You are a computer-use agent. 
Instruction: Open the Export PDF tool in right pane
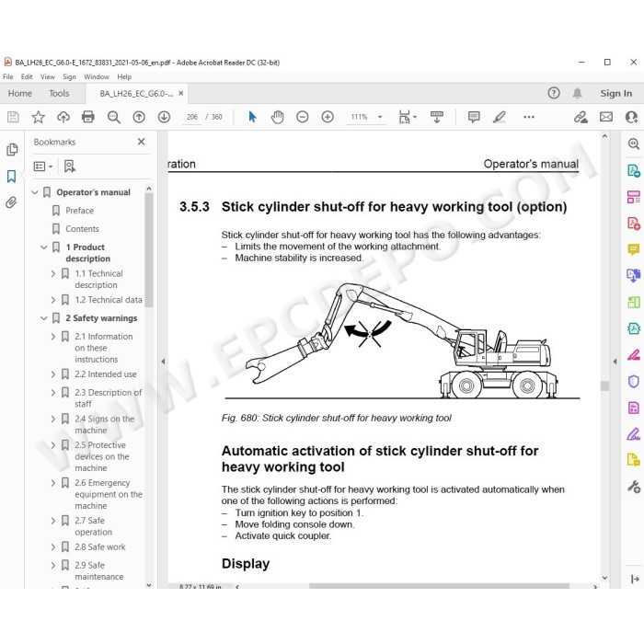(633, 170)
